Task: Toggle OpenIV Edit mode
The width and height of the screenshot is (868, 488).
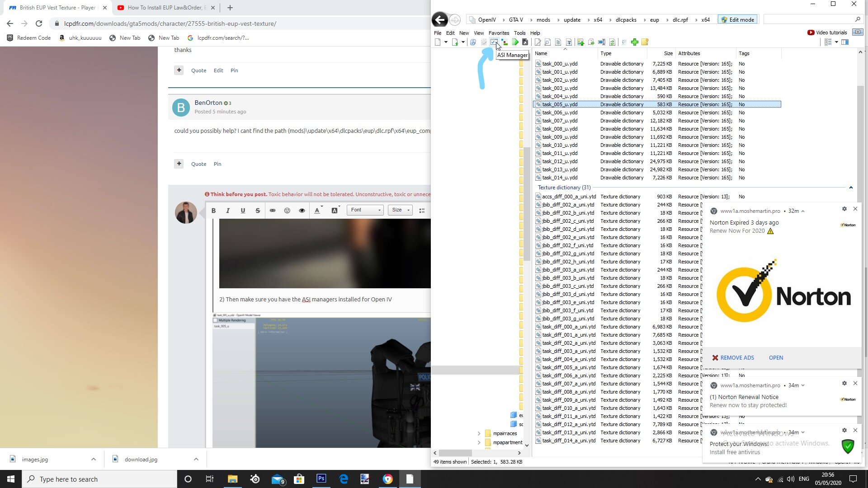Action: click(x=737, y=19)
